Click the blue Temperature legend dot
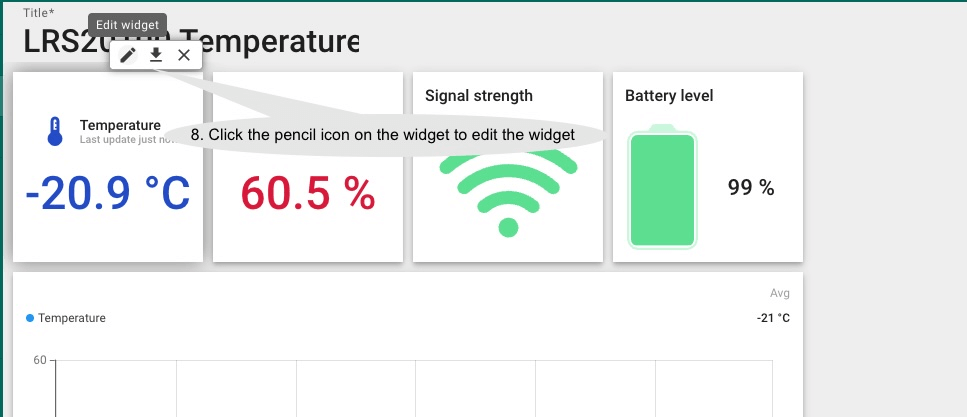 click(x=30, y=318)
